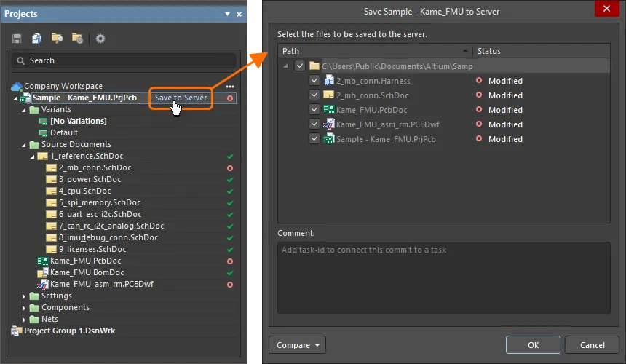Viewport: 626px width, 364px height.
Task: Expand the Nets folder
Action: [24, 320]
